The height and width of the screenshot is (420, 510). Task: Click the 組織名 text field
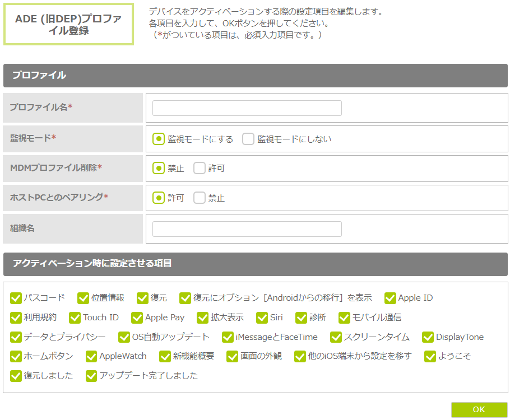[247, 229]
